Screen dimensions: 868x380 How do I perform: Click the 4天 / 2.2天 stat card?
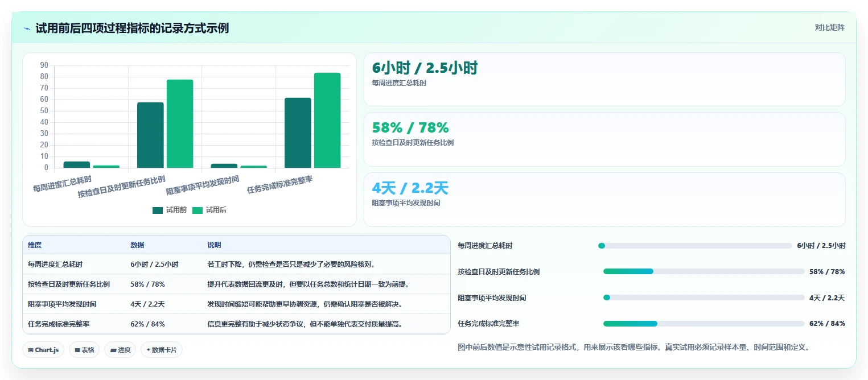click(x=604, y=200)
